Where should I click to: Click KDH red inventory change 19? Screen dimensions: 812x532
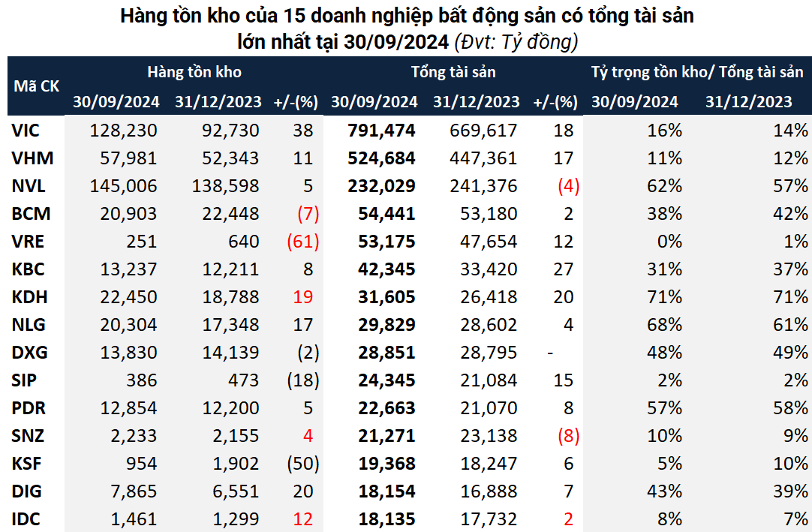[x=303, y=297]
